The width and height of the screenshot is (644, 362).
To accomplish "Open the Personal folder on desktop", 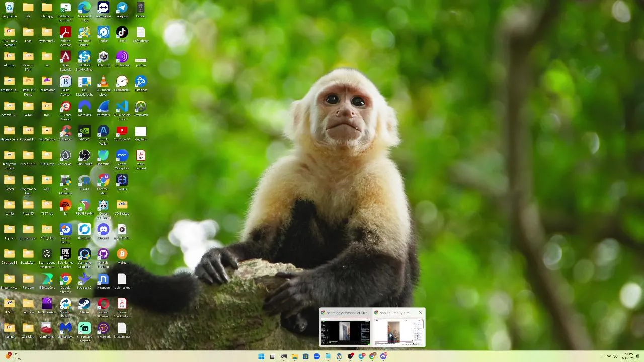I will 28,133.
